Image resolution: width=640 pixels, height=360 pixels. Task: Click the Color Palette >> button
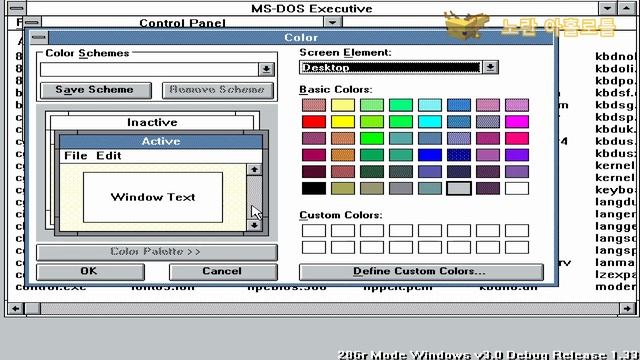(156, 252)
